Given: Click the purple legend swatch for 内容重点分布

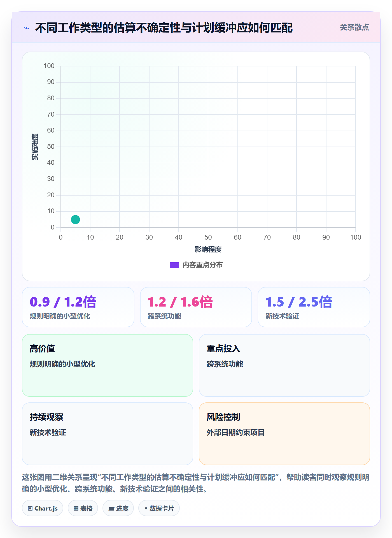Looking at the screenshot, I should click(174, 265).
